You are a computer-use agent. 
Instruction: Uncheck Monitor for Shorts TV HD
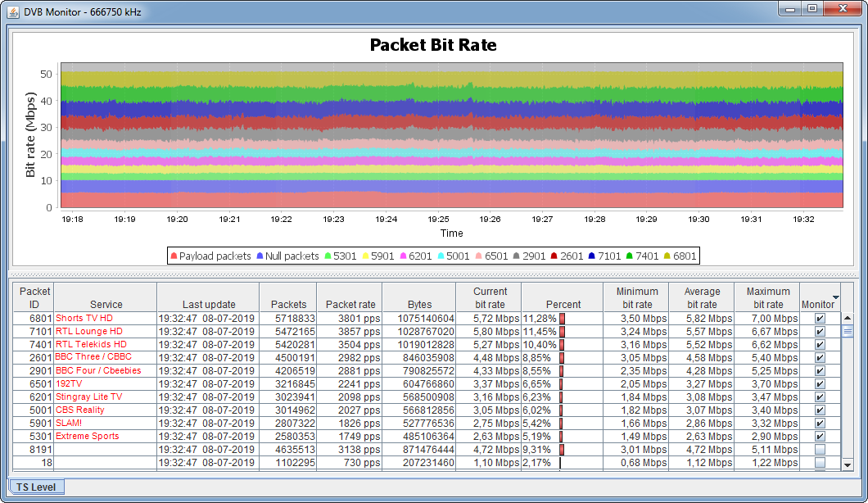(820, 319)
